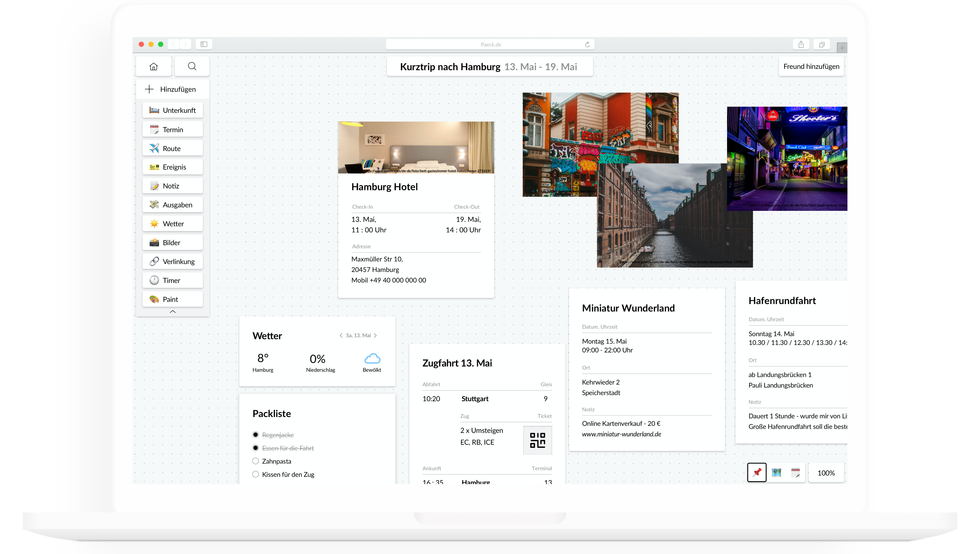980x554 pixels.
Task: Click hotel phone Mobil +49 40 000 000 00
Action: coord(389,280)
